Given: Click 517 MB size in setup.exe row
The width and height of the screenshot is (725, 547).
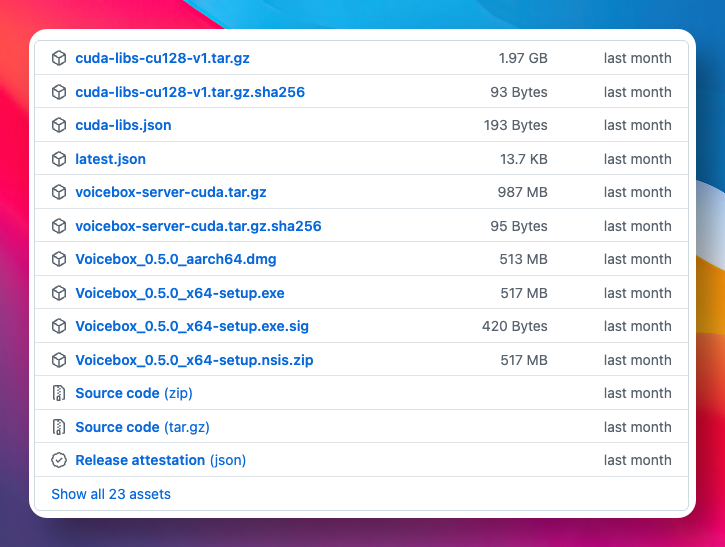Looking at the screenshot, I should click(524, 293).
